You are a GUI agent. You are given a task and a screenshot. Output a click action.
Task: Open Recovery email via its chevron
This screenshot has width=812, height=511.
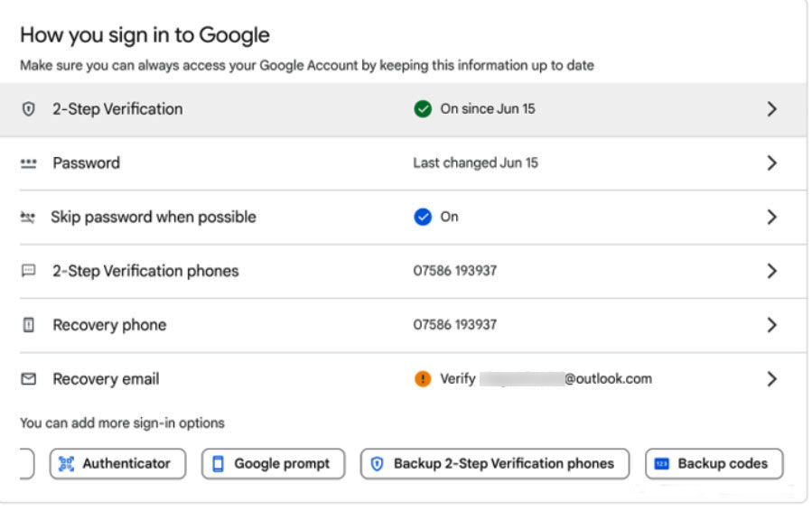tap(771, 379)
